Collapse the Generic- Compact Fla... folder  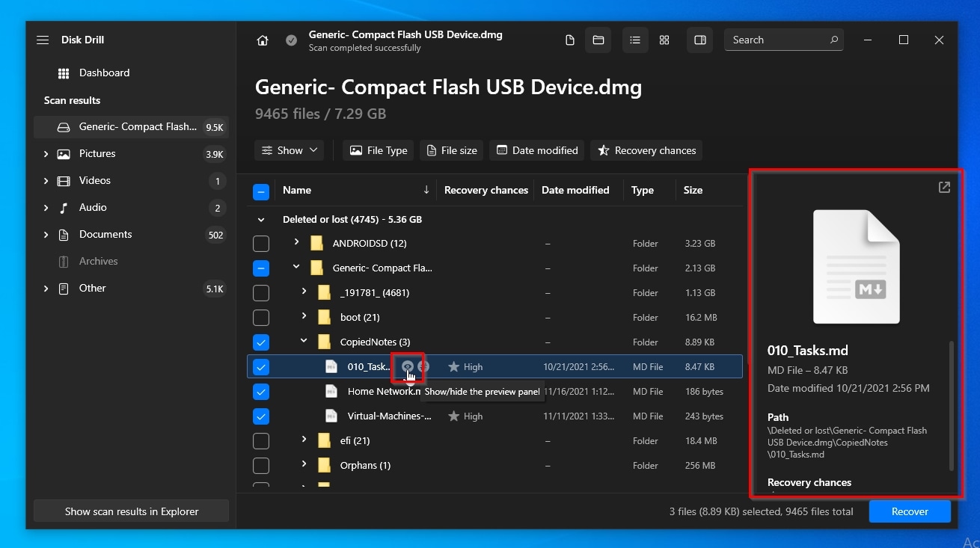pyautogui.click(x=296, y=267)
